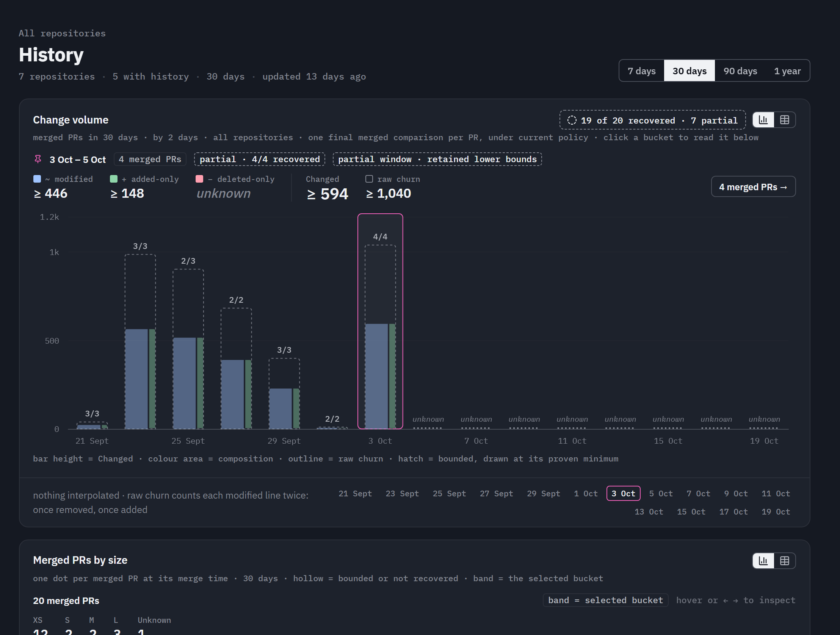Select the 13 Oct bucket button

[x=649, y=511]
